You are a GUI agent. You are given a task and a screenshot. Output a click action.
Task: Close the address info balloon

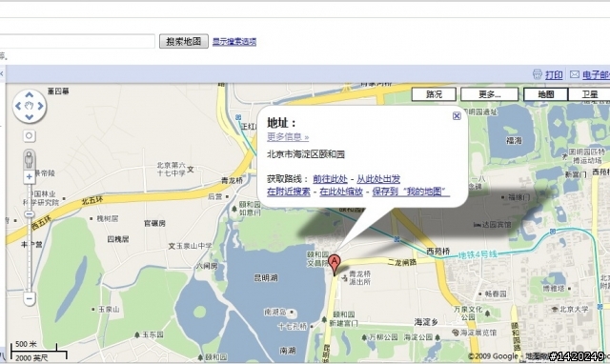pos(457,116)
